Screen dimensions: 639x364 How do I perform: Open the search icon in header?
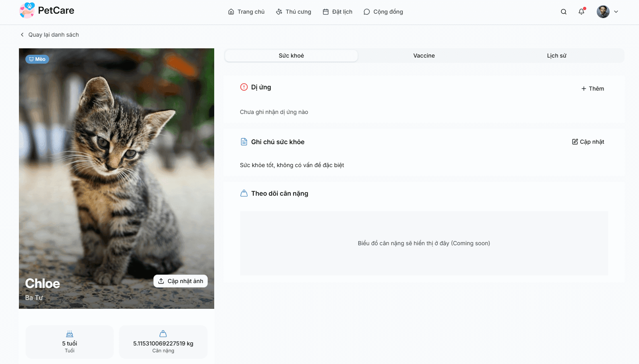coord(564,12)
